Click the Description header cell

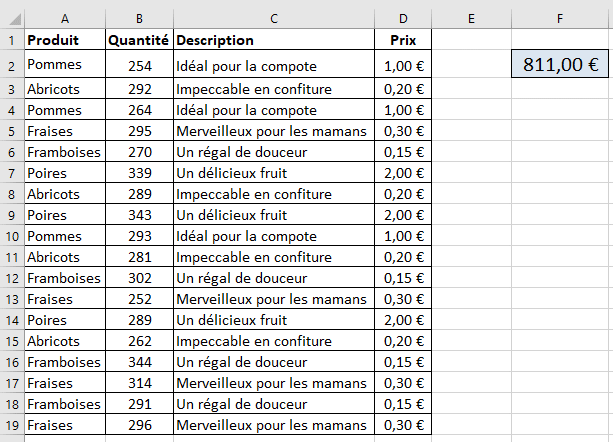tap(273, 40)
